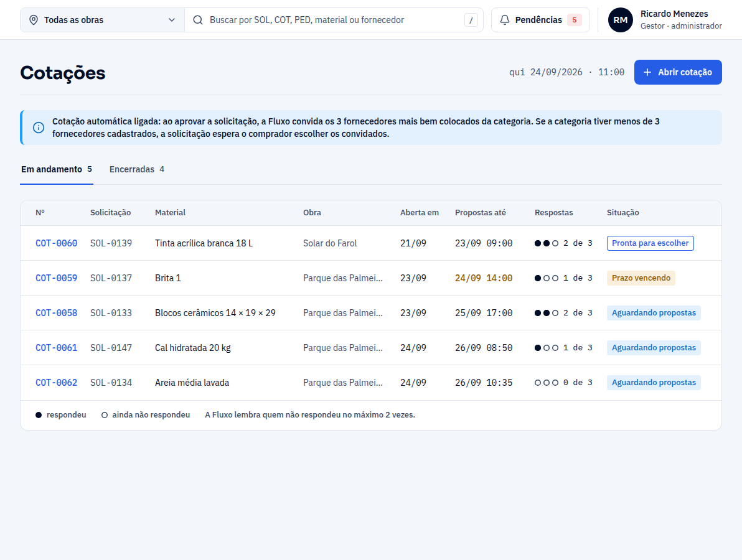
Task: Click request number SOL-0147
Action: point(111,348)
